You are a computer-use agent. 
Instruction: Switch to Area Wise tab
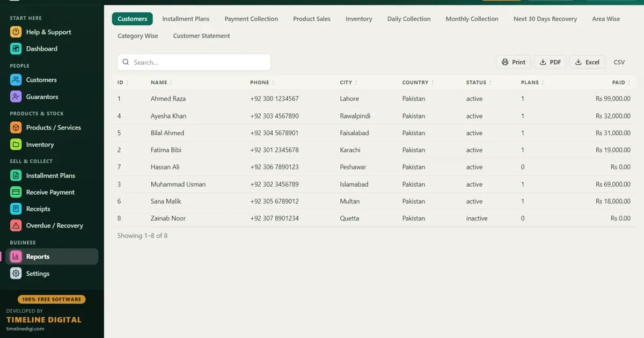point(606,19)
